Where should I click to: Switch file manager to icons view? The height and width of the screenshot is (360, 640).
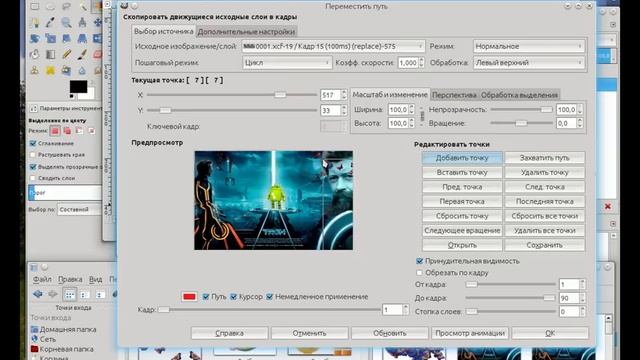pos(70,294)
